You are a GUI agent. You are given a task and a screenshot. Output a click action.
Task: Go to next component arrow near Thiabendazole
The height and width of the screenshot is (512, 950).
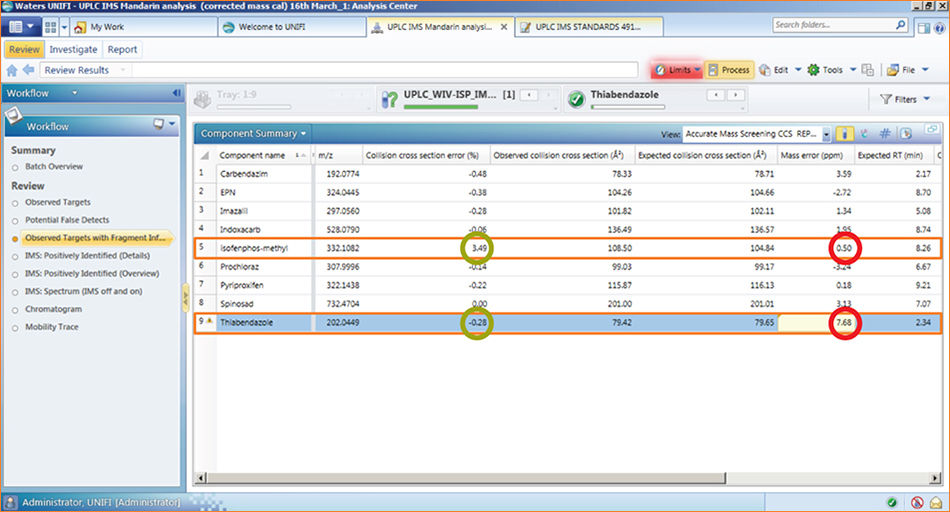[x=736, y=95]
